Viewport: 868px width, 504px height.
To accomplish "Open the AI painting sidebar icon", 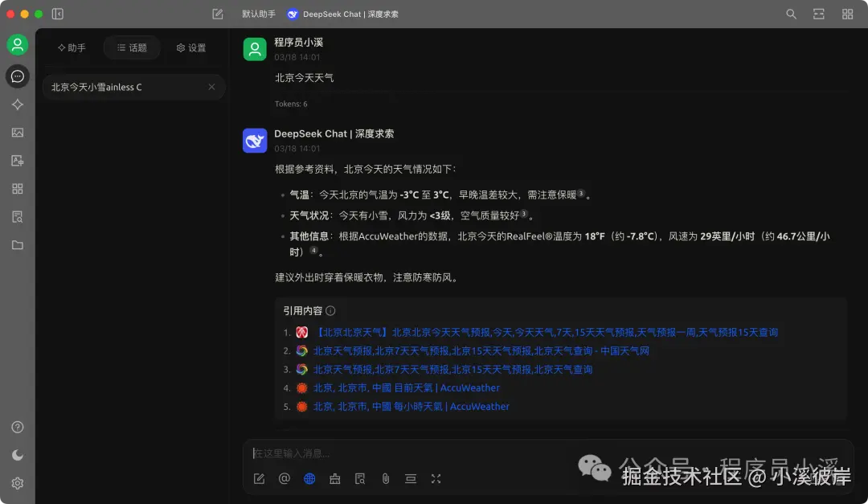I will pyautogui.click(x=17, y=132).
